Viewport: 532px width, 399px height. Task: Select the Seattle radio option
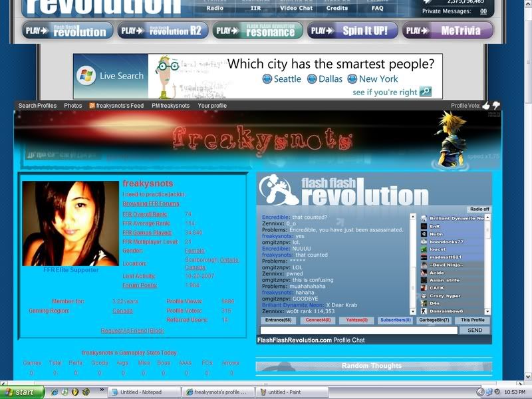click(x=267, y=79)
